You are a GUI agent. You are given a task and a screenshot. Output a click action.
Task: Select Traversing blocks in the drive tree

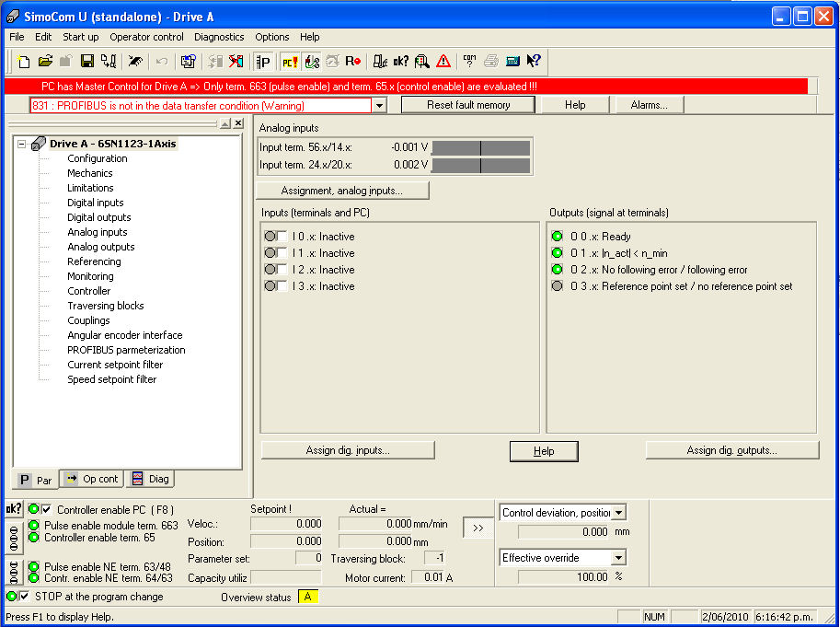coord(106,306)
